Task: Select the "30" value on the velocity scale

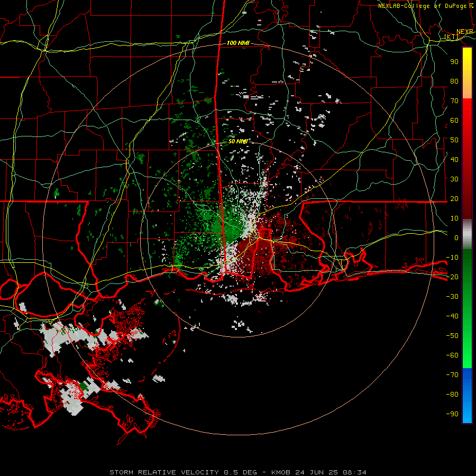Action: click(454, 179)
